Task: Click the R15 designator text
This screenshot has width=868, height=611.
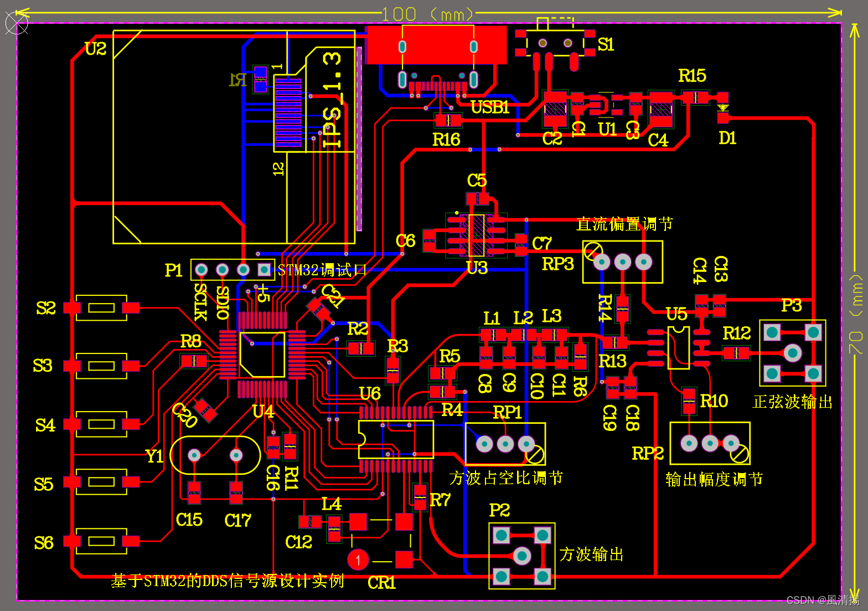Action: point(692,75)
